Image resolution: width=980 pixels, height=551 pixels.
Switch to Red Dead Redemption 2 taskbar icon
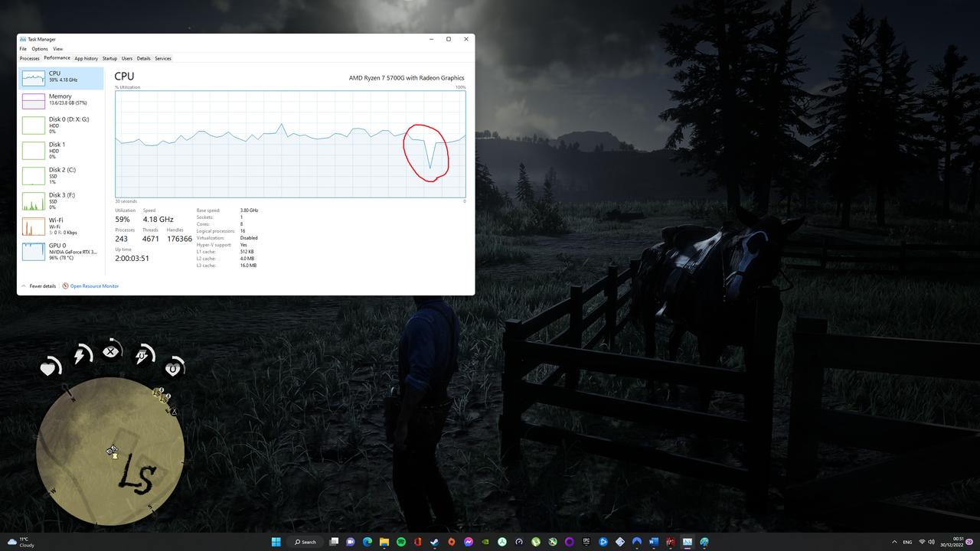pos(671,542)
